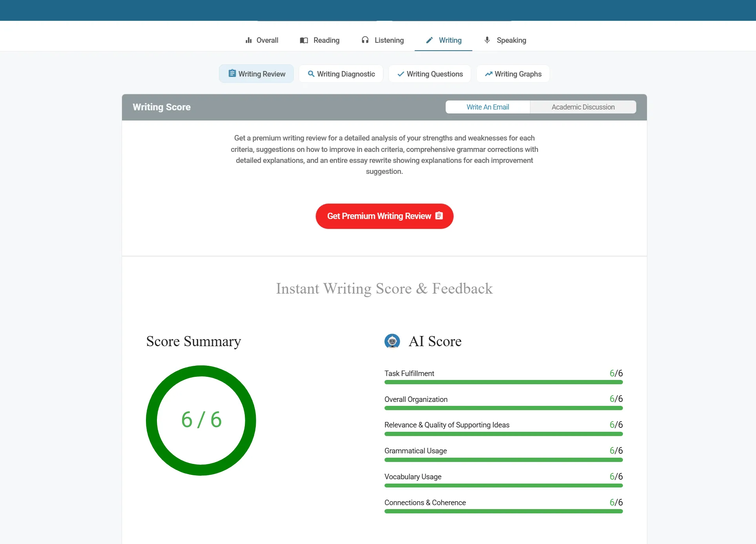The height and width of the screenshot is (544, 756).
Task: Click the Writing Questions checkmark icon
Action: click(401, 74)
